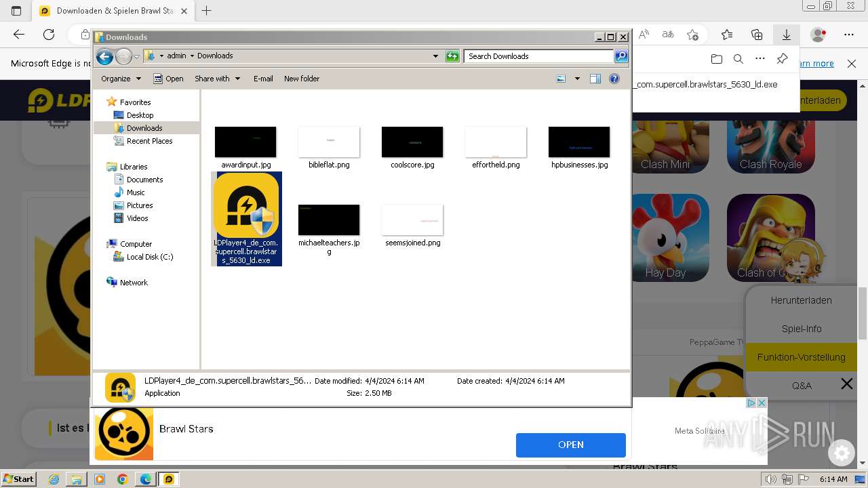The width and height of the screenshot is (868, 488).
Task: Click the Explorer Forward navigation arrow
Action: (x=123, y=56)
